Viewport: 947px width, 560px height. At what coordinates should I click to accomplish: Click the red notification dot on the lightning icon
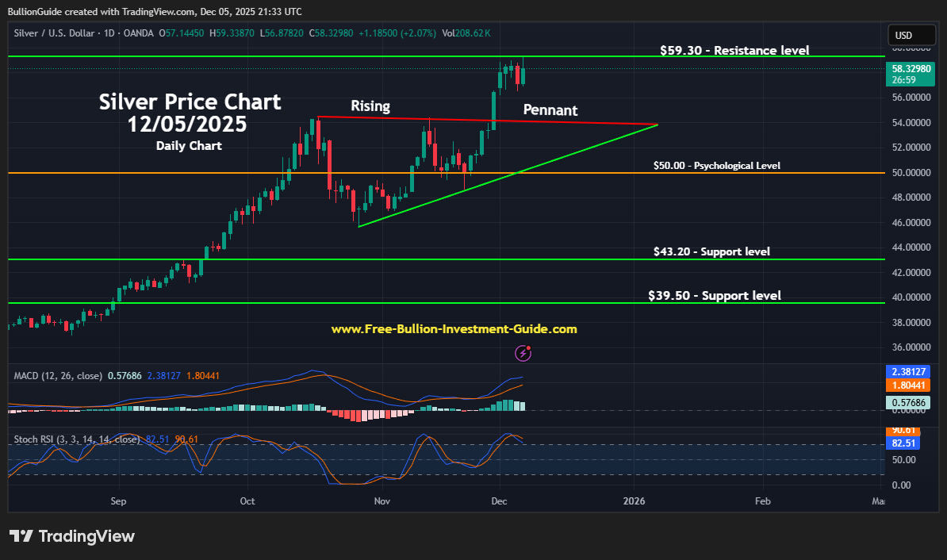tap(528, 347)
